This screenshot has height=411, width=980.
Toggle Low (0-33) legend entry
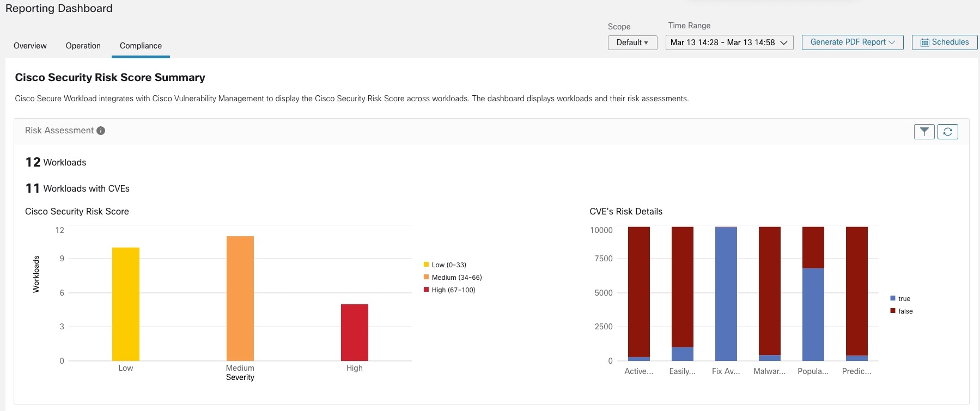(445, 265)
